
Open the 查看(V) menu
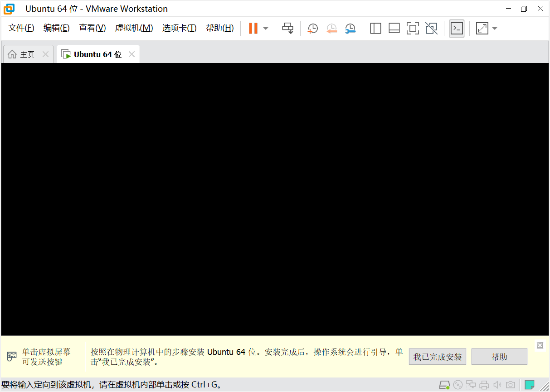[92, 28]
